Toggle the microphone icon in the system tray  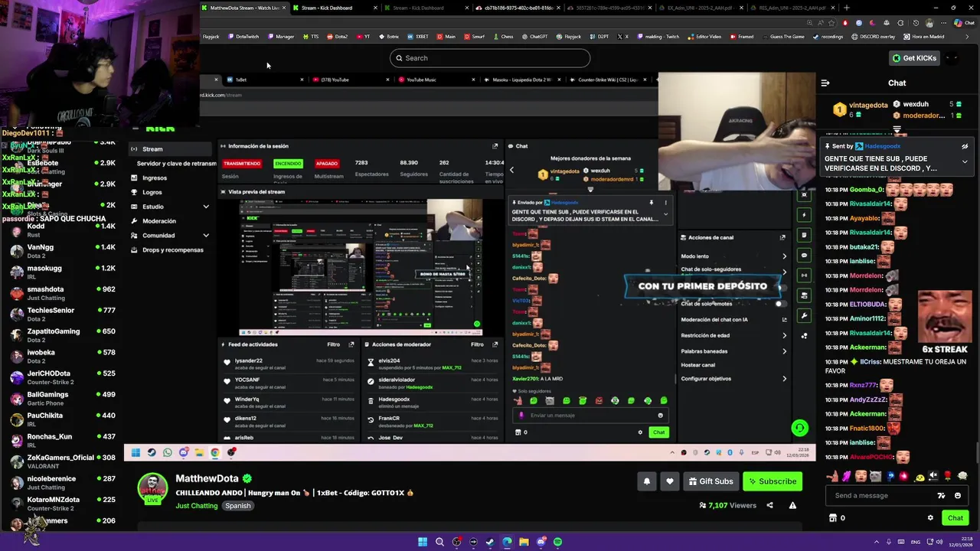[889, 542]
